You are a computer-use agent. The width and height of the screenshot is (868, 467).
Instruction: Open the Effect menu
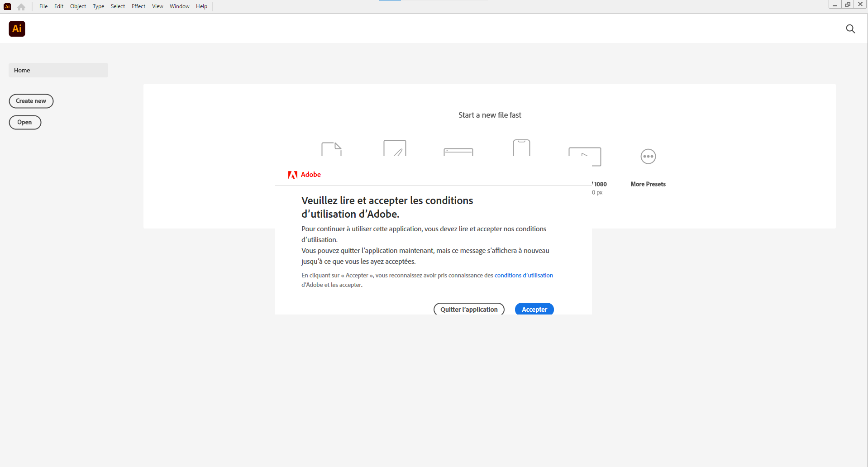(138, 6)
